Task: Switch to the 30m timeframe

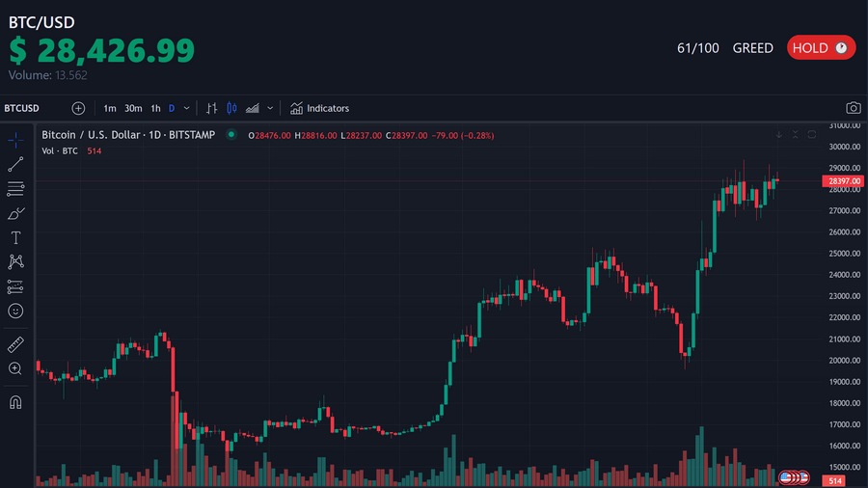Action: 133,108
